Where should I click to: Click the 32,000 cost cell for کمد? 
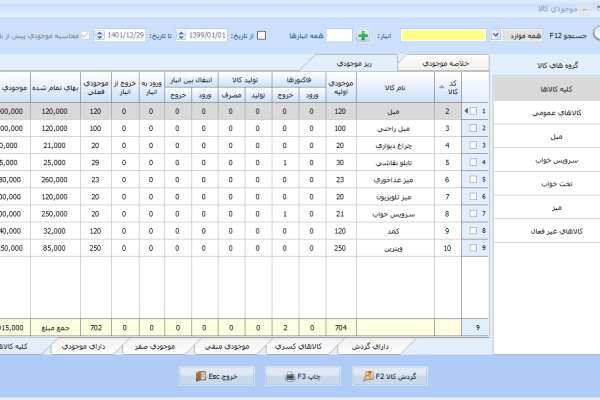tap(55, 231)
